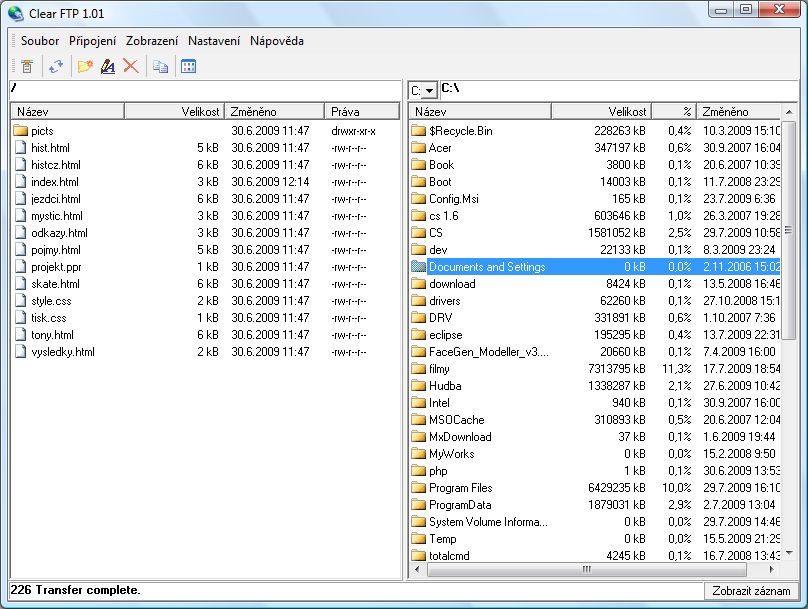This screenshot has height=609, width=808.
Task: Select the Hudba folder icon
Action: click(418, 386)
